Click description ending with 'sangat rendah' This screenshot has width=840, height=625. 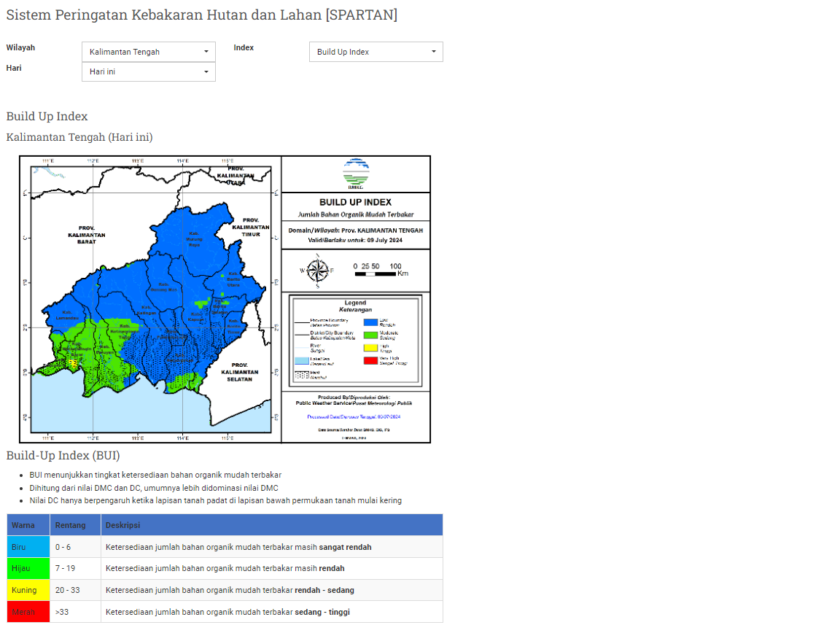(x=238, y=547)
